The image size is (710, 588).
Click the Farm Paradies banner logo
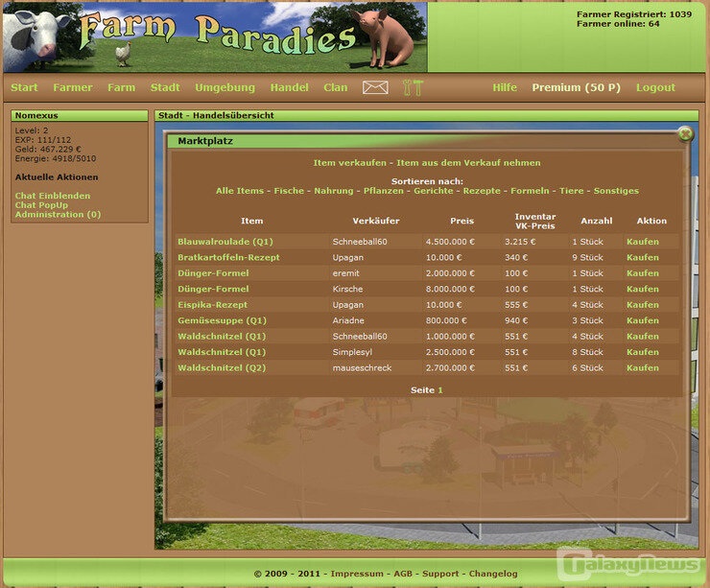tap(215, 37)
